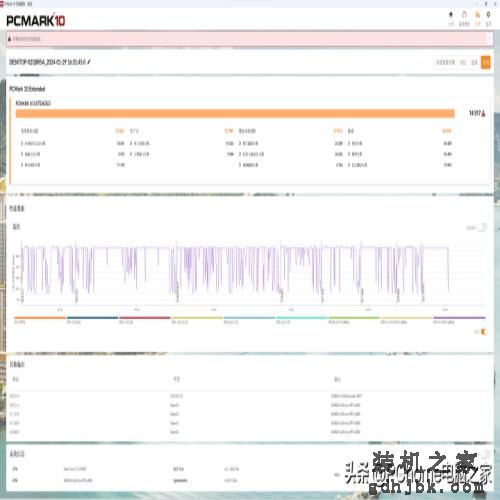Expand third sub-test under fourth score group
Viewport: 500px width, 500px height.
349,165
